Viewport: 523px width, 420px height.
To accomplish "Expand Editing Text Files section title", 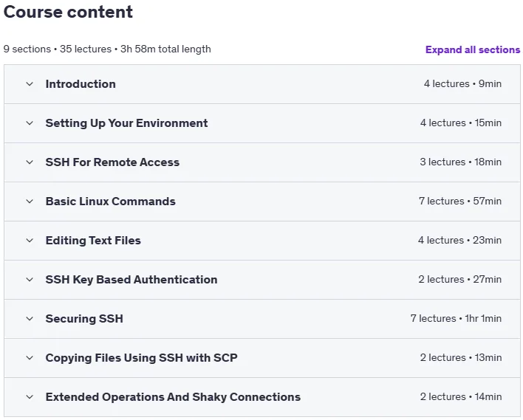I will coord(93,241).
